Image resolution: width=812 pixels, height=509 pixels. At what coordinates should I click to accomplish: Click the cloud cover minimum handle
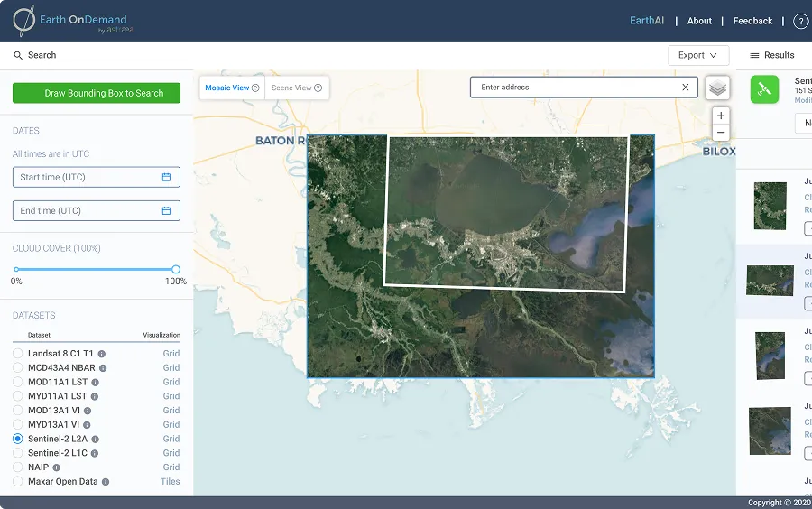(16, 269)
